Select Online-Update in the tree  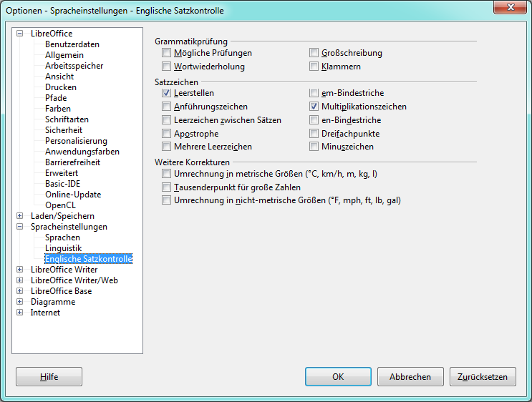(x=73, y=195)
